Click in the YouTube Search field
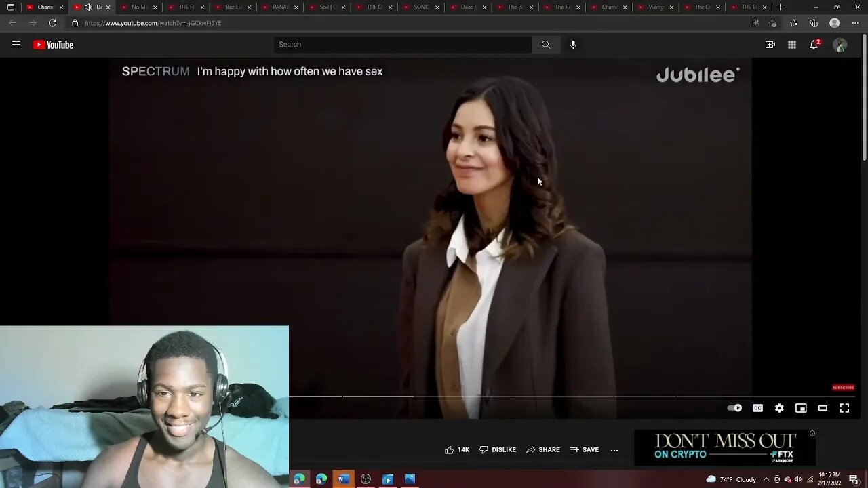This screenshot has height=488, width=868. click(x=403, y=45)
